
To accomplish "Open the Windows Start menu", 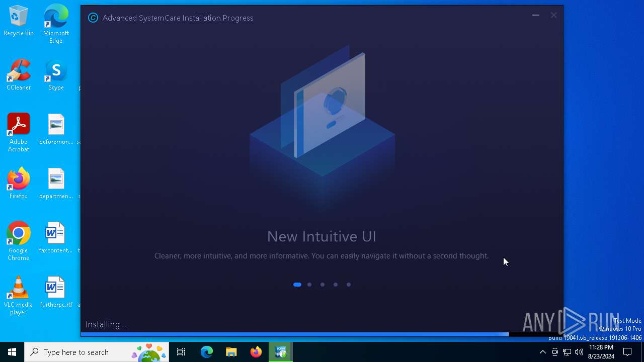I will pos(12,352).
